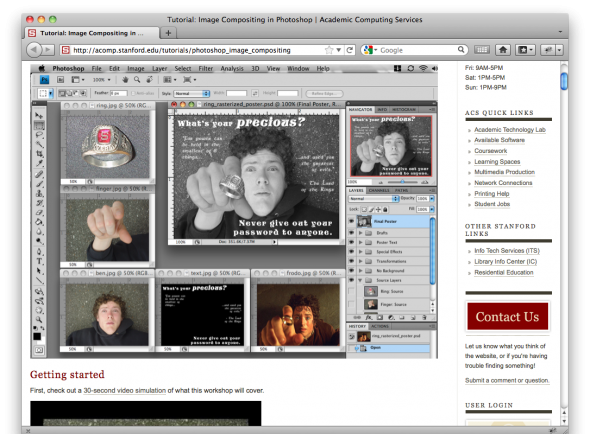
Task: Open the marquee Style dropdown
Action: click(192, 93)
